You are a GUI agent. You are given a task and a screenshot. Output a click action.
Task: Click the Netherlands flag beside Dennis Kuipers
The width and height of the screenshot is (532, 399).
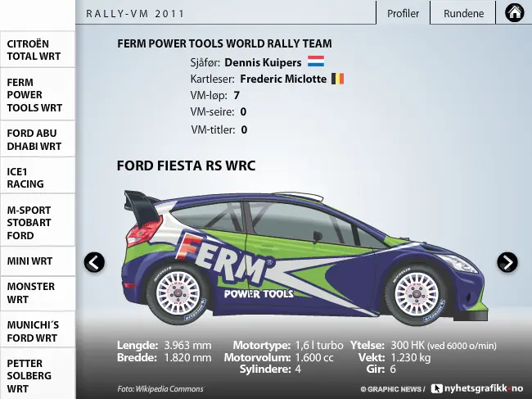(x=316, y=61)
